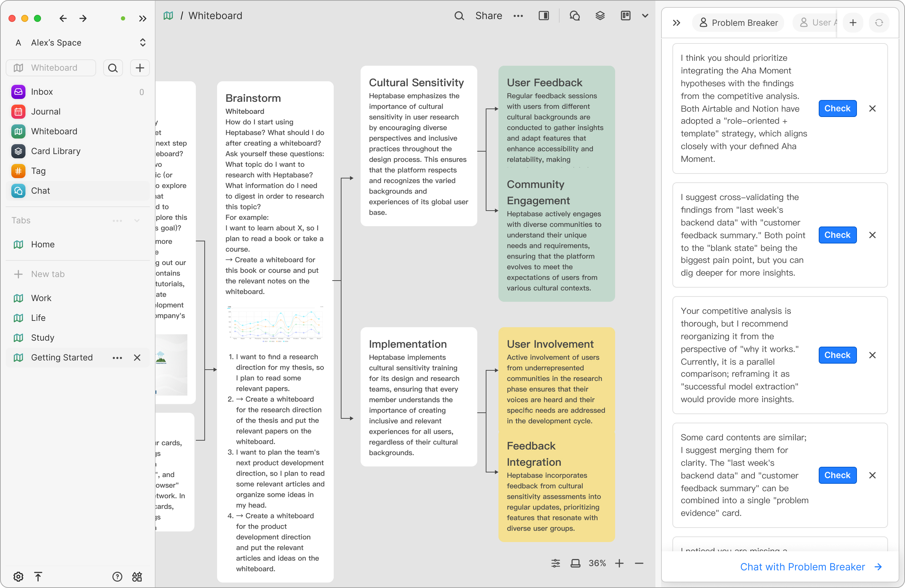This screenshot has width=905, height=588.
Task: Expand the Alex's Space workspace switcher
Action: coord(142,42)
